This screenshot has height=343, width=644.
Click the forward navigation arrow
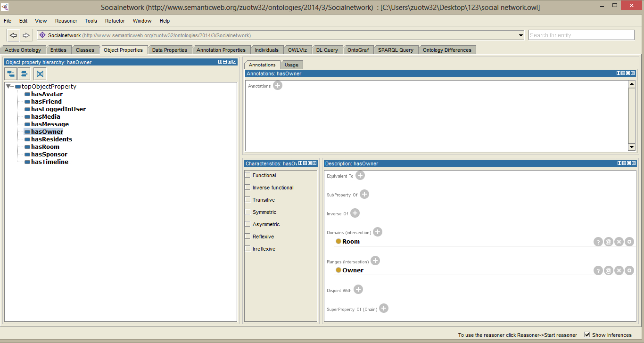(x=26, y=35)
